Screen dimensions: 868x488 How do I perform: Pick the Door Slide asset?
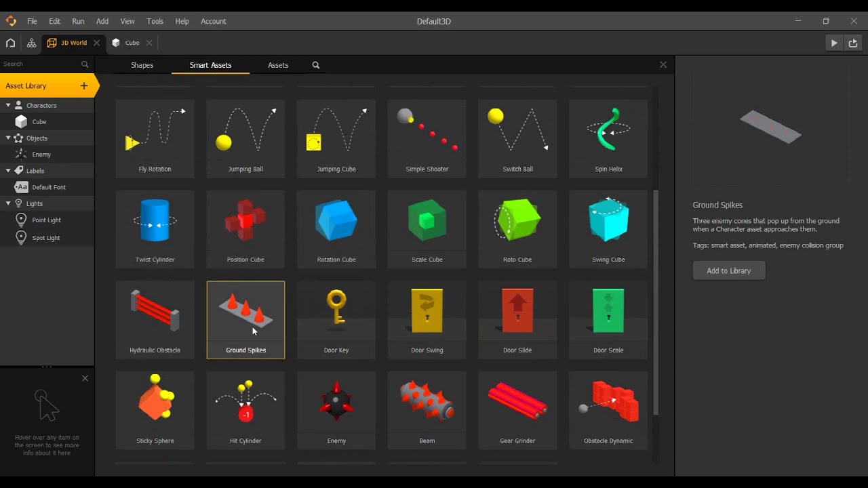pyautogui.click(x=517, y=320)
